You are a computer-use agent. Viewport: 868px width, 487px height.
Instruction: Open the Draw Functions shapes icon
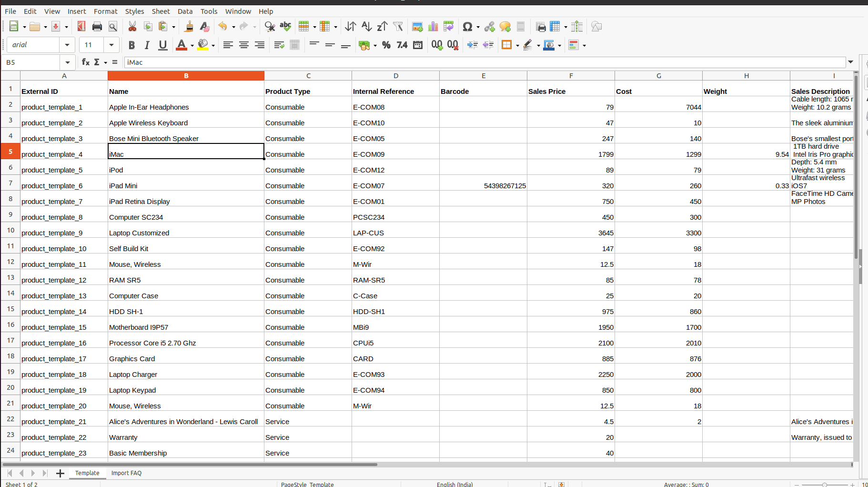(596, 27)
